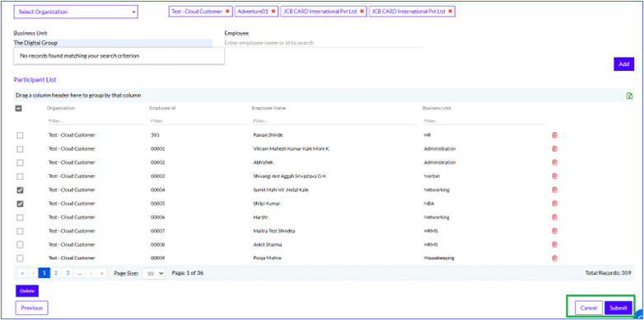Tick the Abhishek row checkbox

pos(20,162)
